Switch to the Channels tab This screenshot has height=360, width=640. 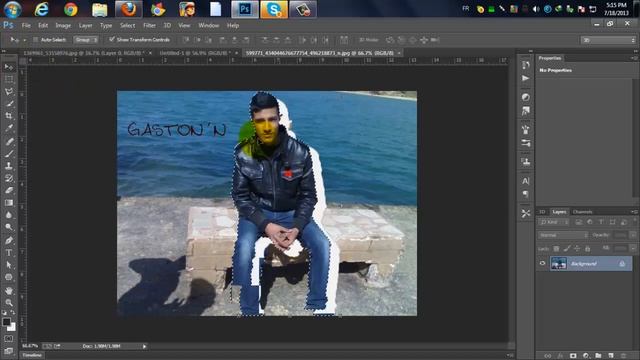click(x=582, y=211)
